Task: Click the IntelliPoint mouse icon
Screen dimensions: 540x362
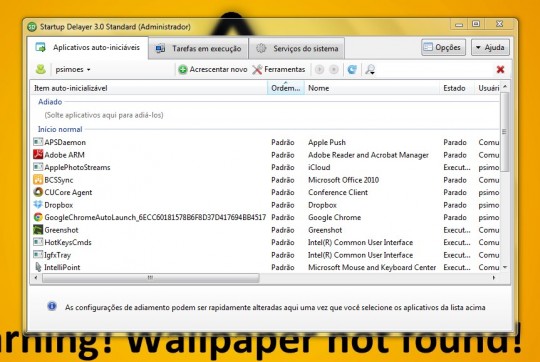Action: click(38, 267)
